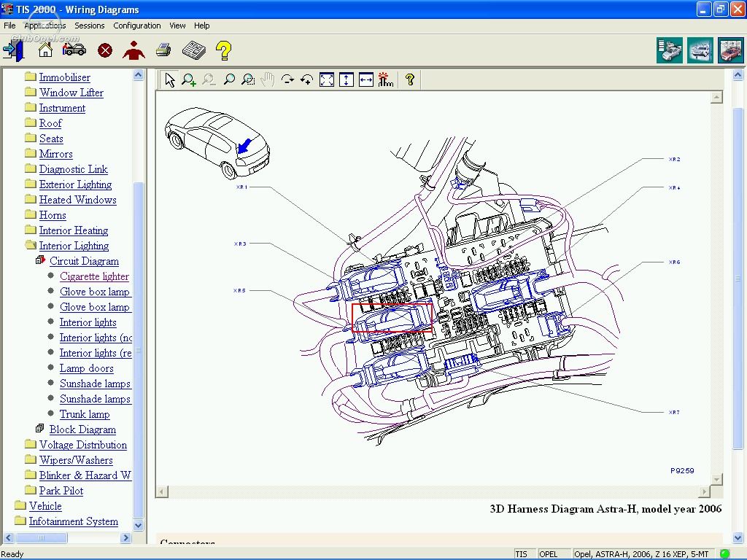
Task: Expand the Vehicle folder
Action: pyautogui.click(x=20, y=505)
